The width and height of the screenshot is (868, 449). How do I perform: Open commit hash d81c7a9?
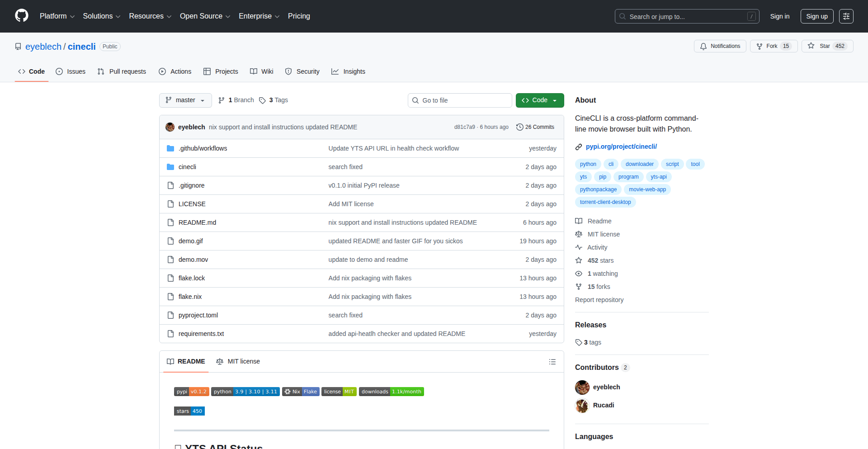465,127
